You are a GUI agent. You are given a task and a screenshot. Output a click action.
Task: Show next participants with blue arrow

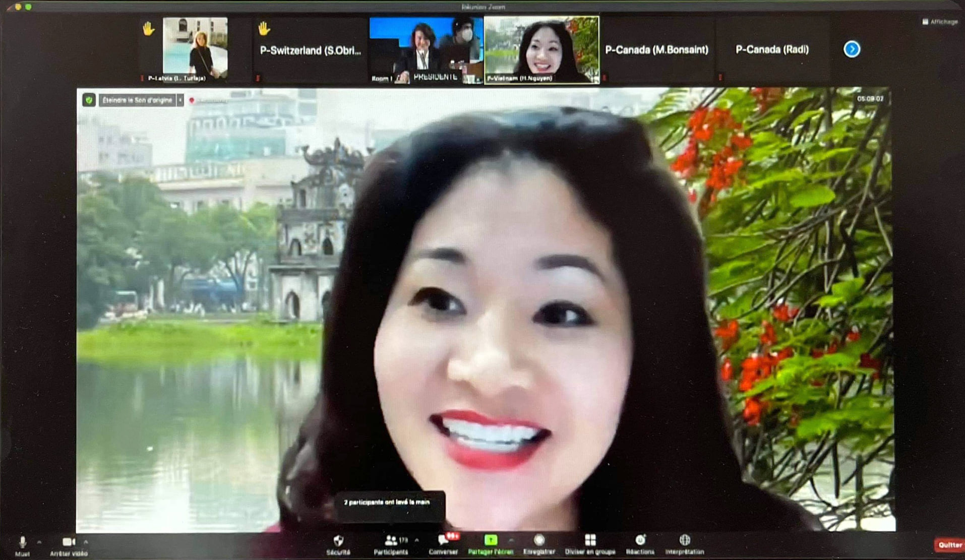852,49
